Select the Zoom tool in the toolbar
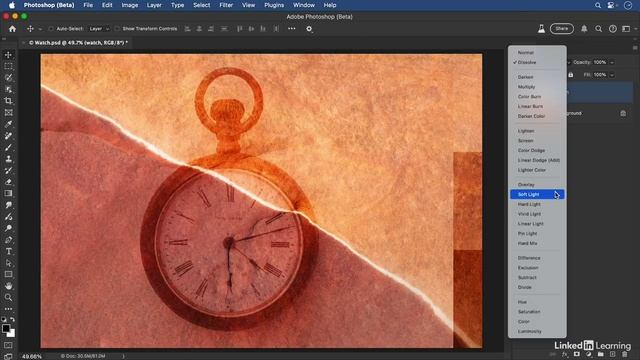Viewport: 640px width, 360px height. 8,298
